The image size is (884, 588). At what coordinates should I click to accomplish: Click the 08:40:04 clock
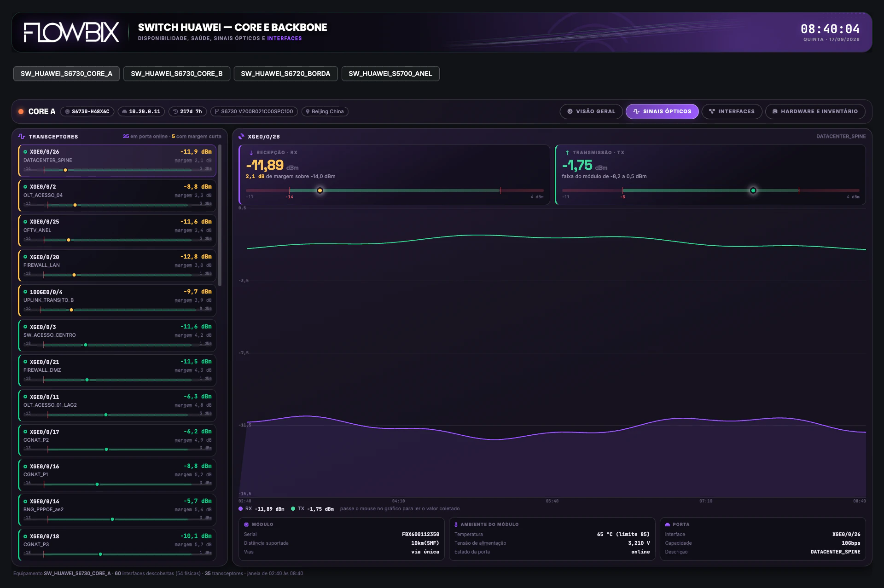click(x=830, y=29)
